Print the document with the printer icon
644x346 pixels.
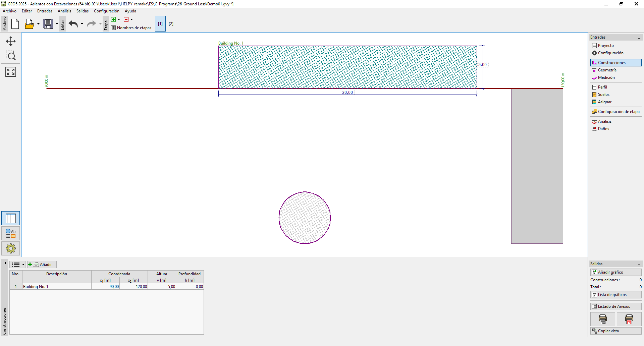(602, 319)
